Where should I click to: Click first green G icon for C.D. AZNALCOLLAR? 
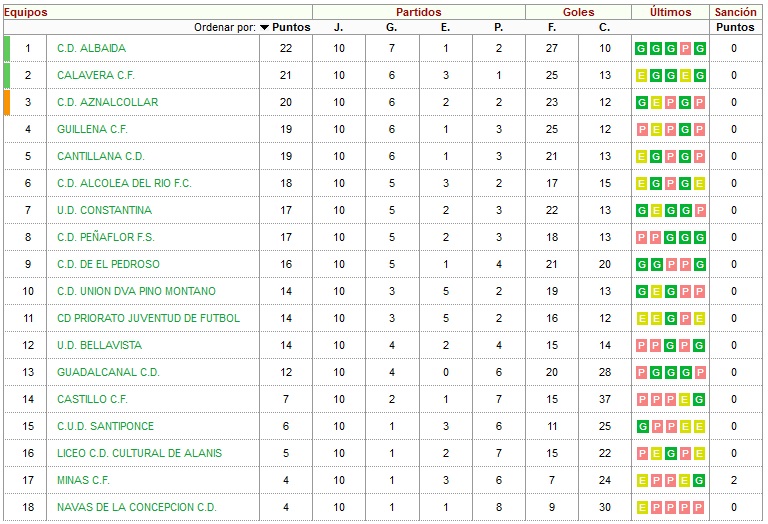pos(642,102)
